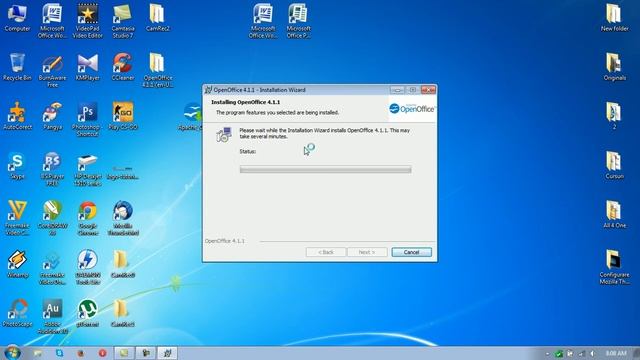
Task: Select the Skype desktop shortcut
Action: coord(17,165)
